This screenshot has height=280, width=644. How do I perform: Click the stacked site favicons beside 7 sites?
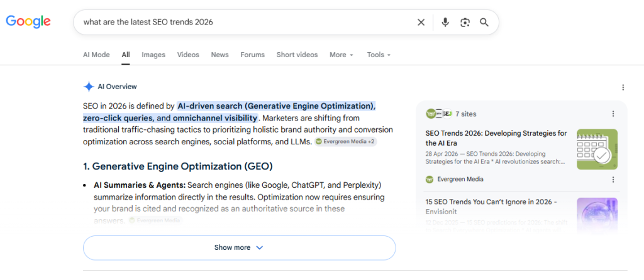(439, 114)
